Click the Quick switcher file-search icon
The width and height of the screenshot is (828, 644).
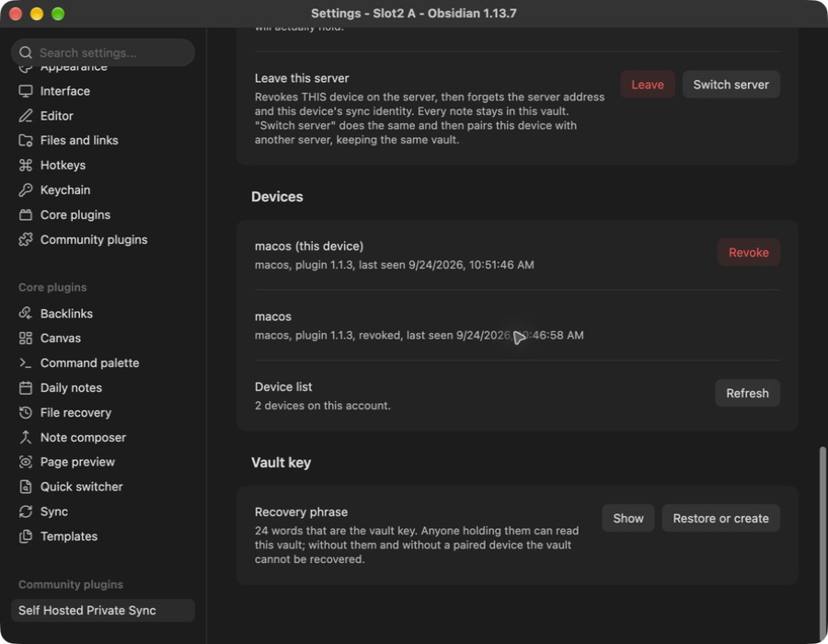coord(26,487)
